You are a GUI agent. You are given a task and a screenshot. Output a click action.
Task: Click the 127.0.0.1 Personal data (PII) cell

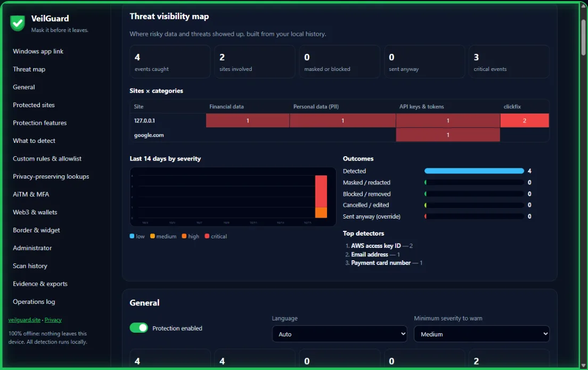click(x=342, y=120)
